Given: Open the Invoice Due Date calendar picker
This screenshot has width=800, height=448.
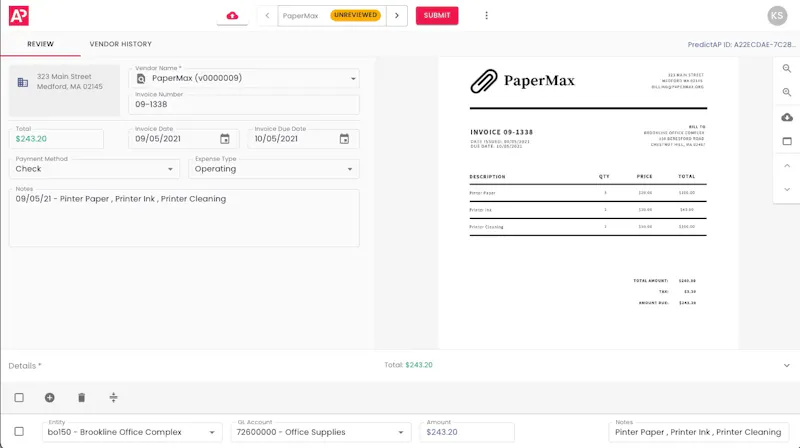Looking at the screenshot, I should tap(344, 139).
